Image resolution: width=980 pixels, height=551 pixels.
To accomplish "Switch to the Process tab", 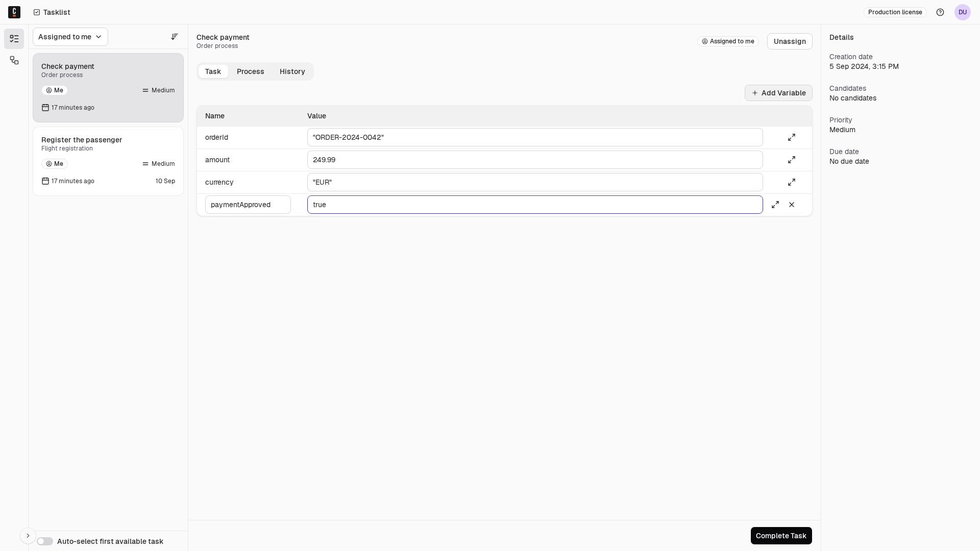I will coord(251,71).
